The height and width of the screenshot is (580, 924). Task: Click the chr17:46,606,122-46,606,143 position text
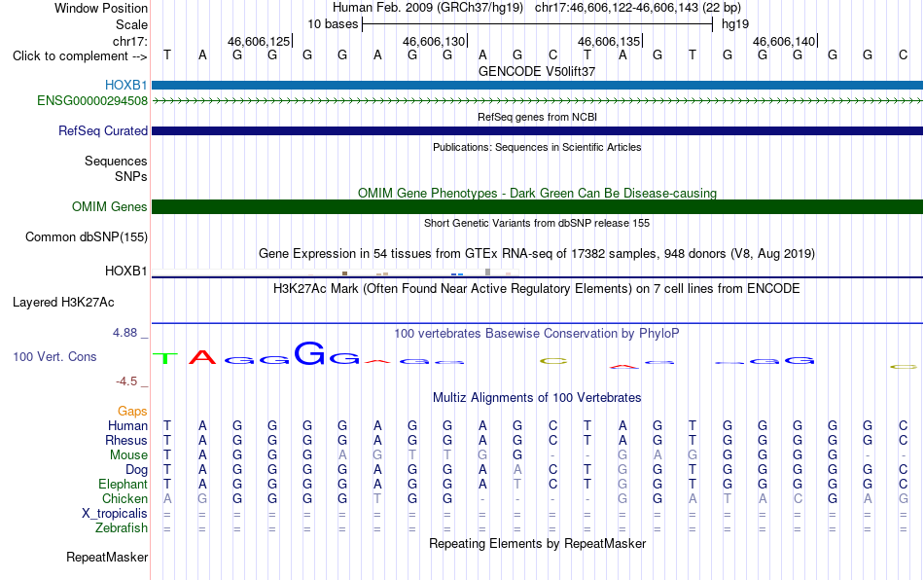pos(617,8)
